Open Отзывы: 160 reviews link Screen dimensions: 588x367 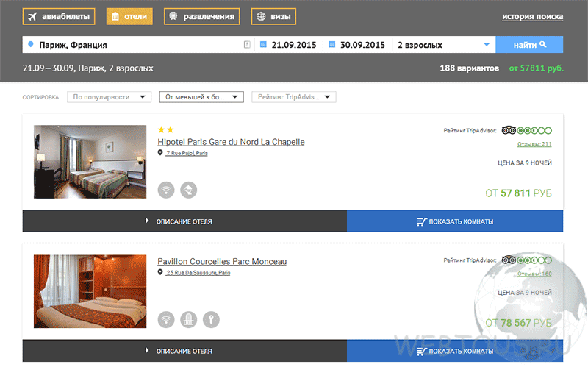click(534, 274)
